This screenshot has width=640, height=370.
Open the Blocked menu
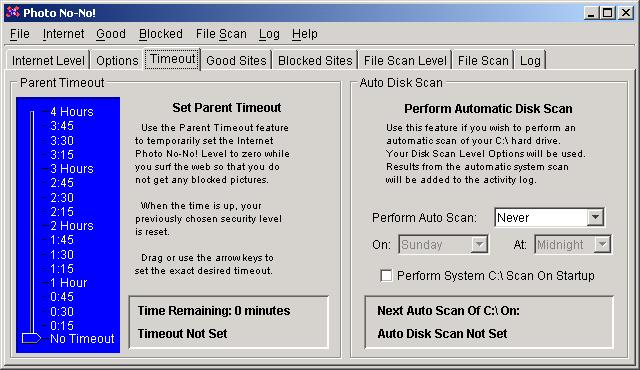pyautogui.click(x=160, y=34)
